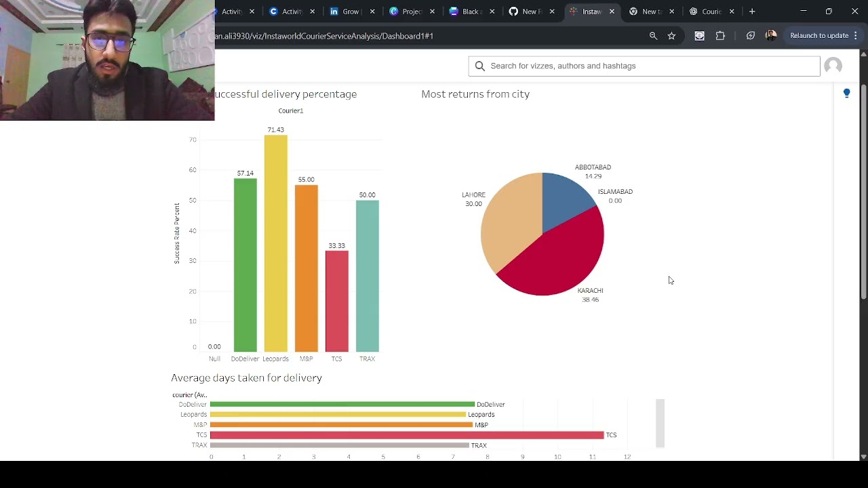Click Relaunch to update button
The width and height of the screenshot is (868, 488).
pos(818,36)
